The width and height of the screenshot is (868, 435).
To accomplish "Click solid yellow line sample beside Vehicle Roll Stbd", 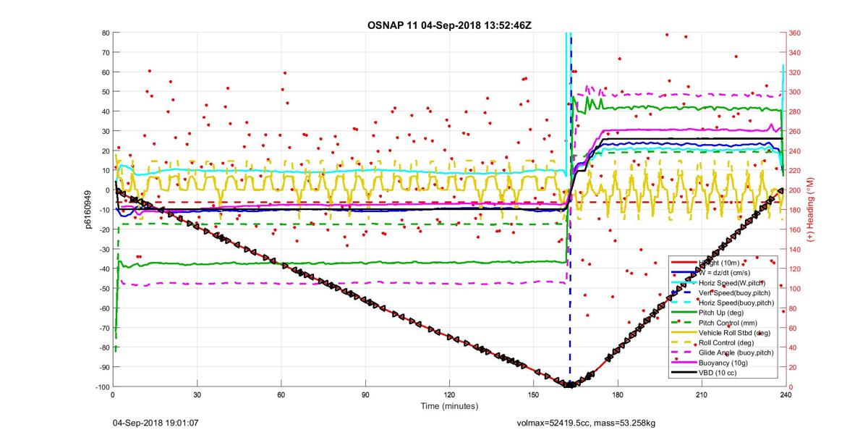I will pyautogui.click(x=684, y=331).
